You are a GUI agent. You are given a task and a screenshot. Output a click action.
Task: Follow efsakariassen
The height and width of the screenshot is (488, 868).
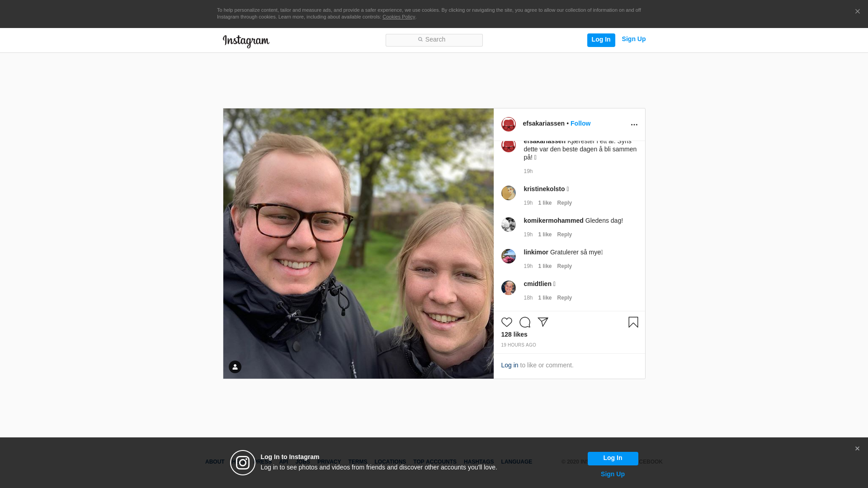pos(580,124)
